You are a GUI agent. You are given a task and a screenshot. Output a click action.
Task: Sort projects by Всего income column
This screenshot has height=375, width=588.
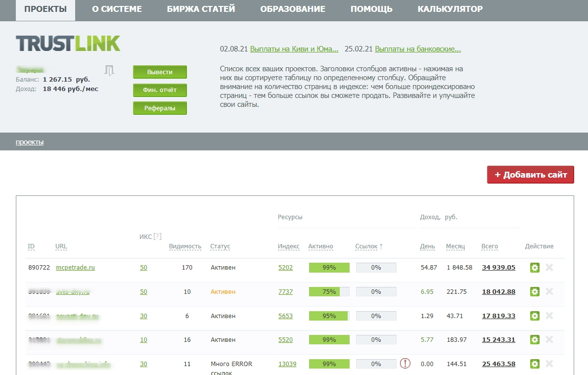[490, 246]
